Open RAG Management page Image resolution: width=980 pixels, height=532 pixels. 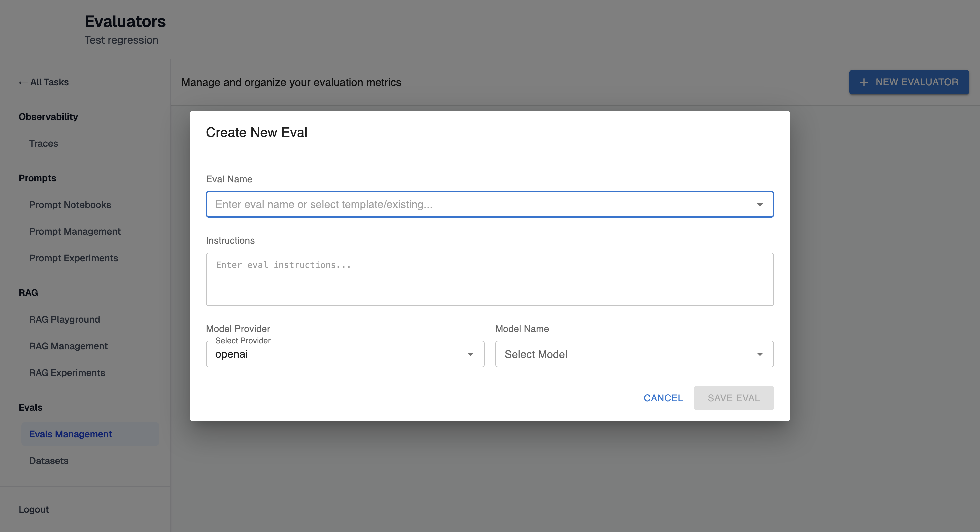[x=68, y=346]
